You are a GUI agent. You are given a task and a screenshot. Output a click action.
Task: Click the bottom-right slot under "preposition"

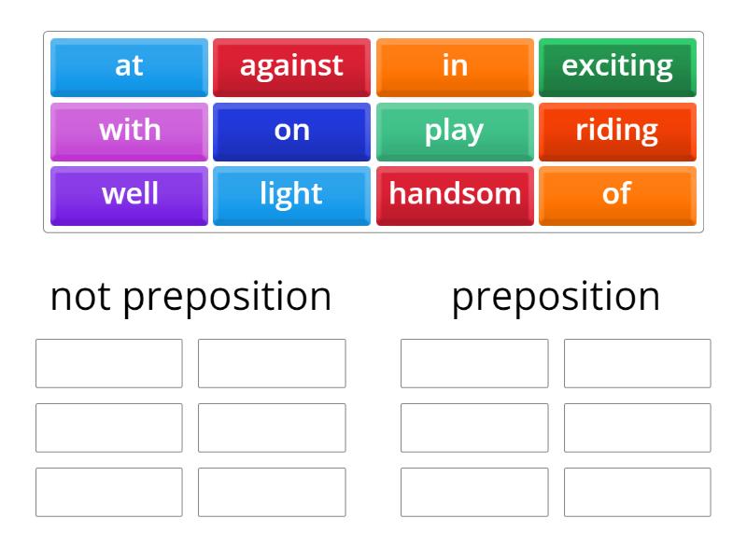[x=637, y=492]
